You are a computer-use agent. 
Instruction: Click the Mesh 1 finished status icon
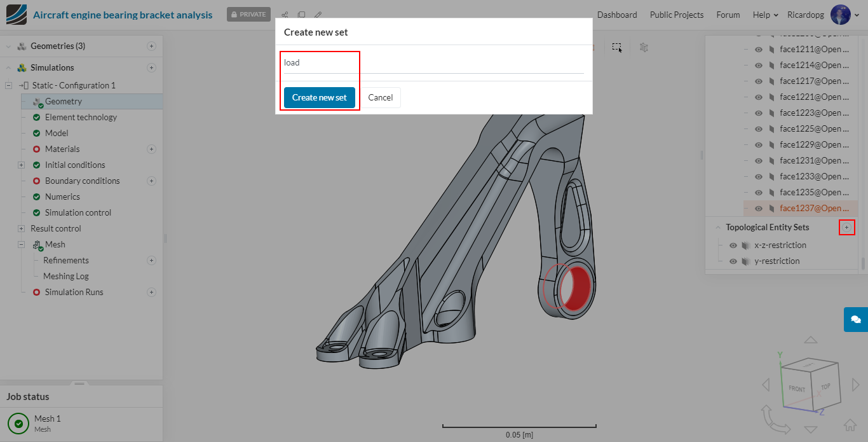tap(18, 424)
